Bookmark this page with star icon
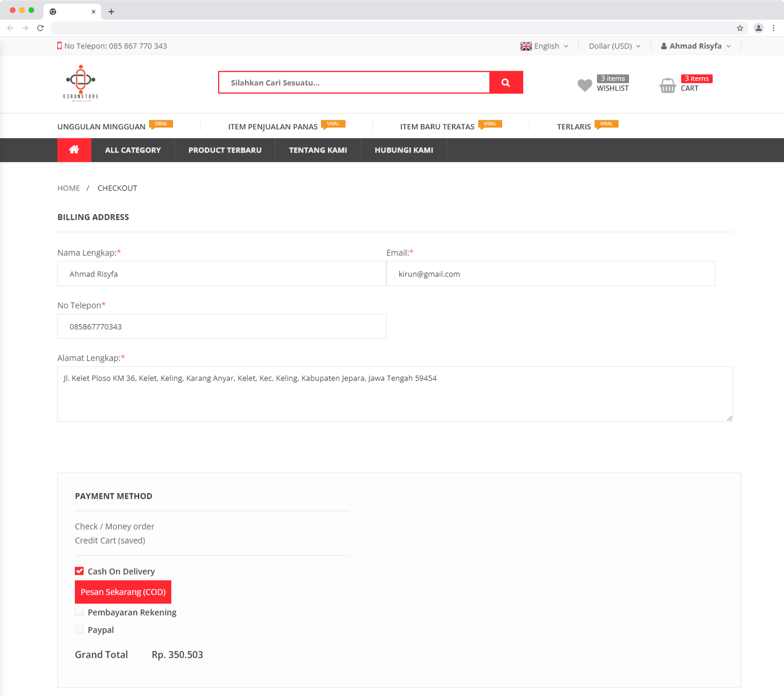 click(x=740, y=28)
